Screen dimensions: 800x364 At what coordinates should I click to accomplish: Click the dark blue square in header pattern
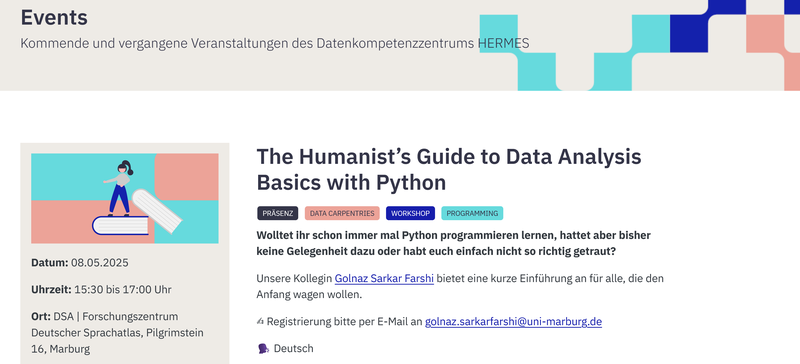689,33
